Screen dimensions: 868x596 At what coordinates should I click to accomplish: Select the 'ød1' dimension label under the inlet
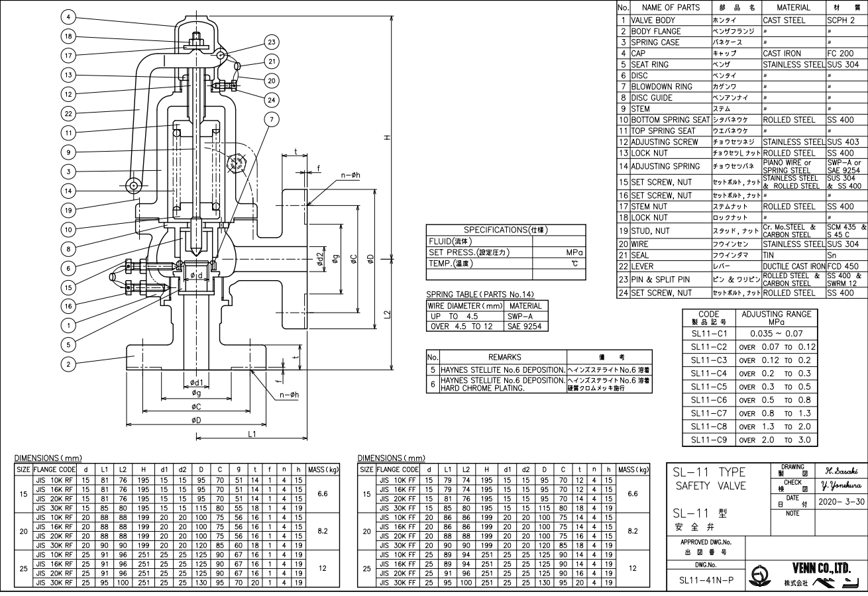point(197,381)
